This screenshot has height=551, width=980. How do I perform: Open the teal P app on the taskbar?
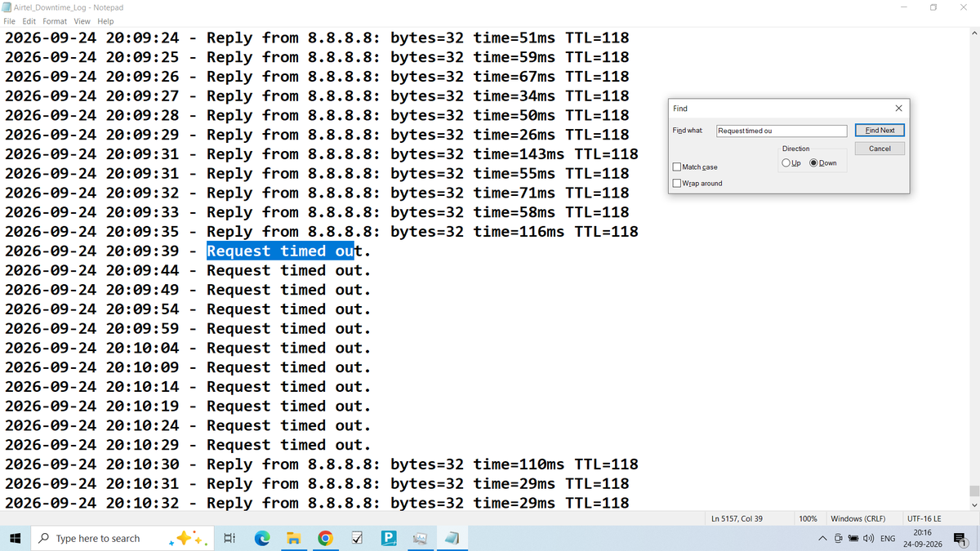389,539
